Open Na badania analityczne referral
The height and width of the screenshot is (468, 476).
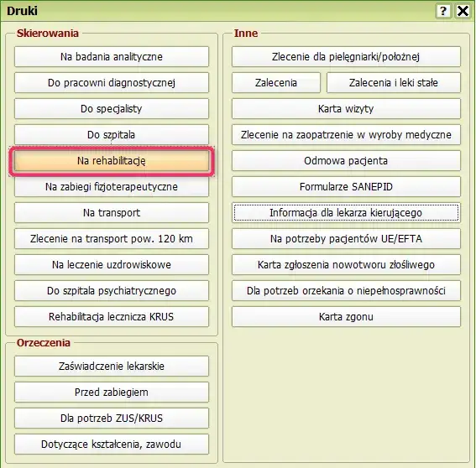point(112,57)
